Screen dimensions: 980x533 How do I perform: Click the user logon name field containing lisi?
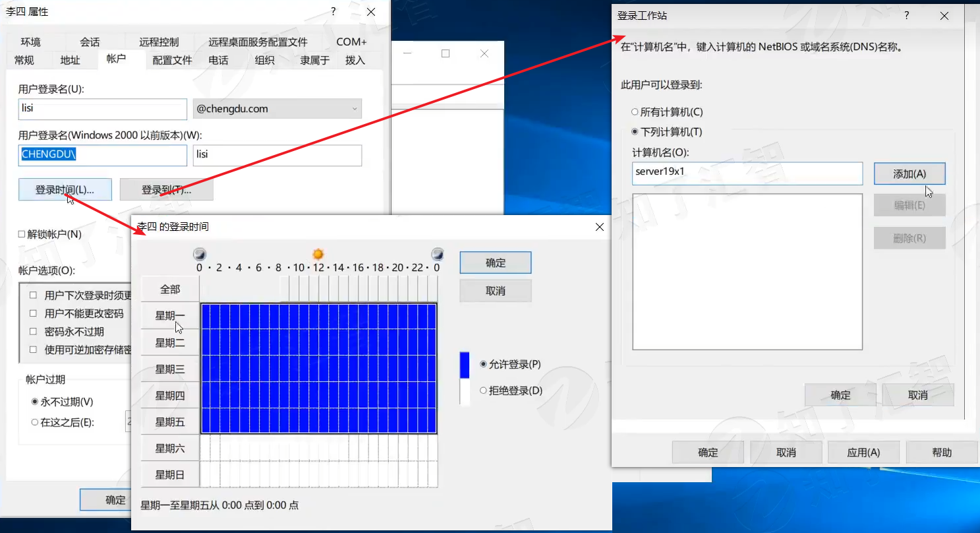pyautogui.click(x=103, y=109)
